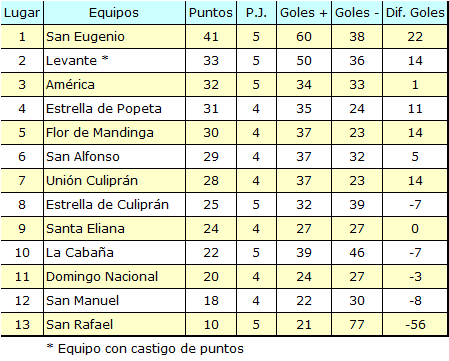Click San Rafael's -56 goal difference
This screenshot has width=449, height=361.
pos(415,325)
